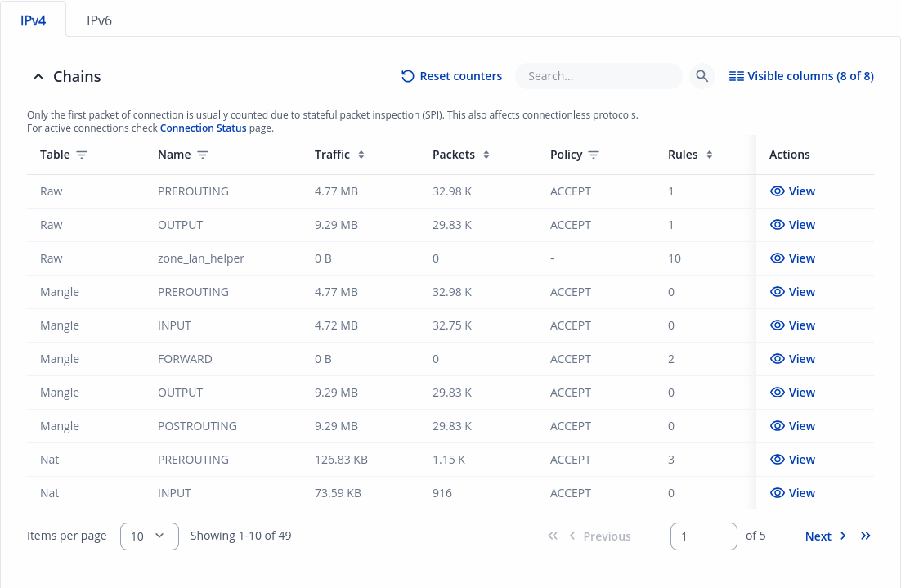View the Mangle FORWARD chain
The height and width of the screenshot is (588, 901).
793,359
